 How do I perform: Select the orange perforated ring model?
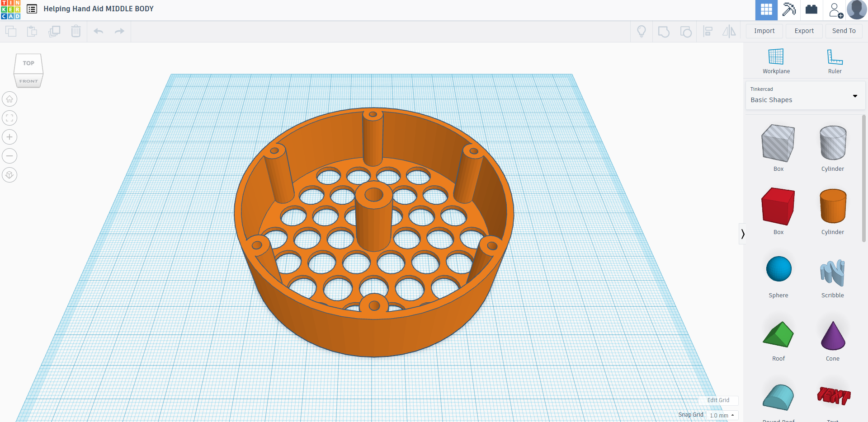(x=374, y=232)
